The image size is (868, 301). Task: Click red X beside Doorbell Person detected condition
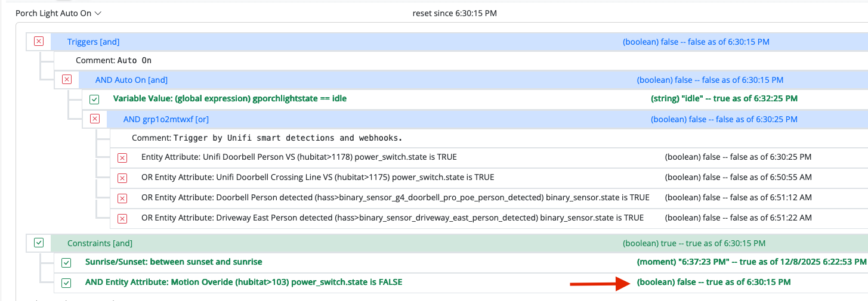pyautogui.click(x=122, y=198)
